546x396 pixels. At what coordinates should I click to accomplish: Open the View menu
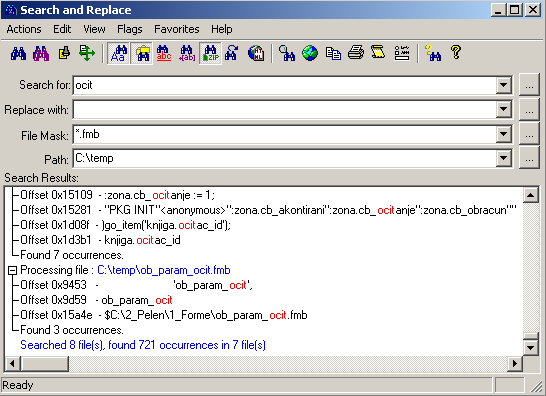[x=94, y=29]
